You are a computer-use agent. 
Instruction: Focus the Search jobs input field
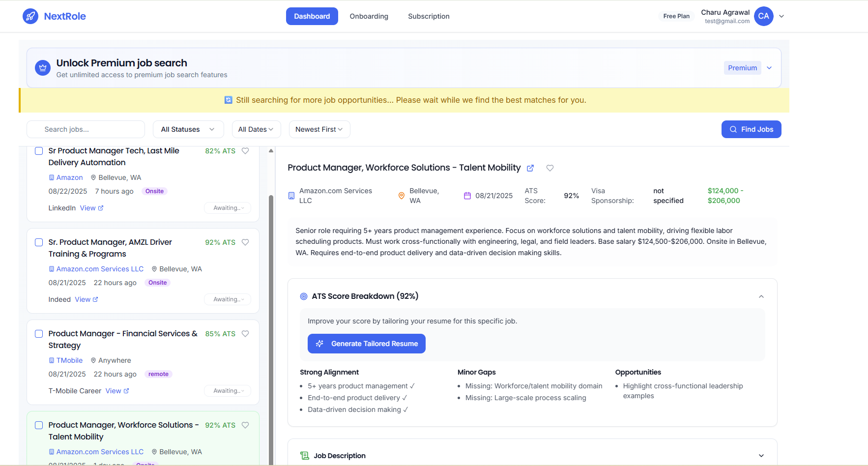pyautogui.click(x=86, y=129)
